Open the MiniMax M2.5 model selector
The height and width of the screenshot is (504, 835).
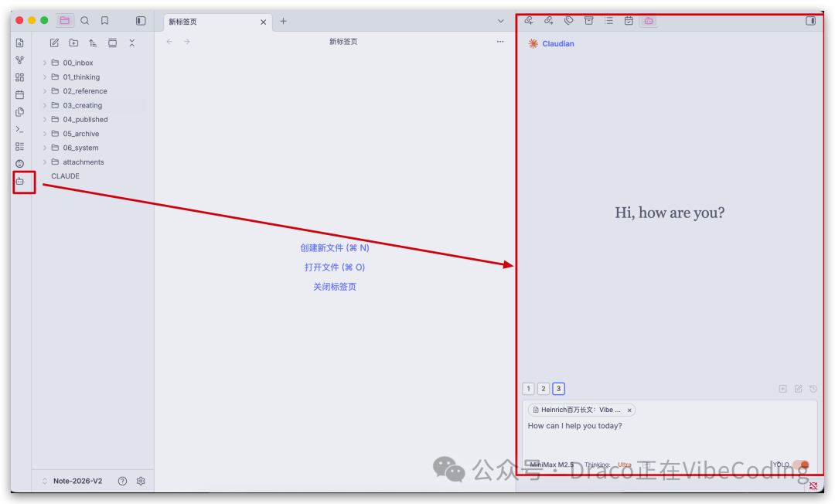pyautogui.click(x=552, y=465)
